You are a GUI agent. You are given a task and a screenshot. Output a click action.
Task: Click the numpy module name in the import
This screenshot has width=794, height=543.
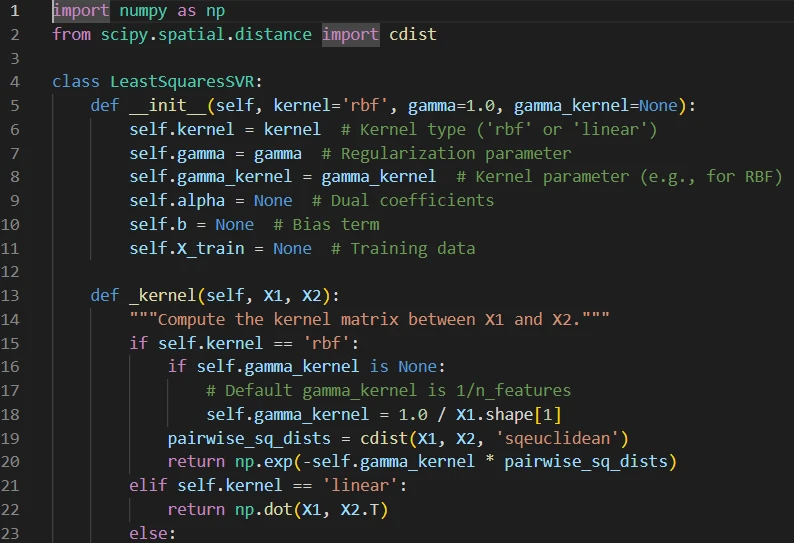(x=143, y=10)
